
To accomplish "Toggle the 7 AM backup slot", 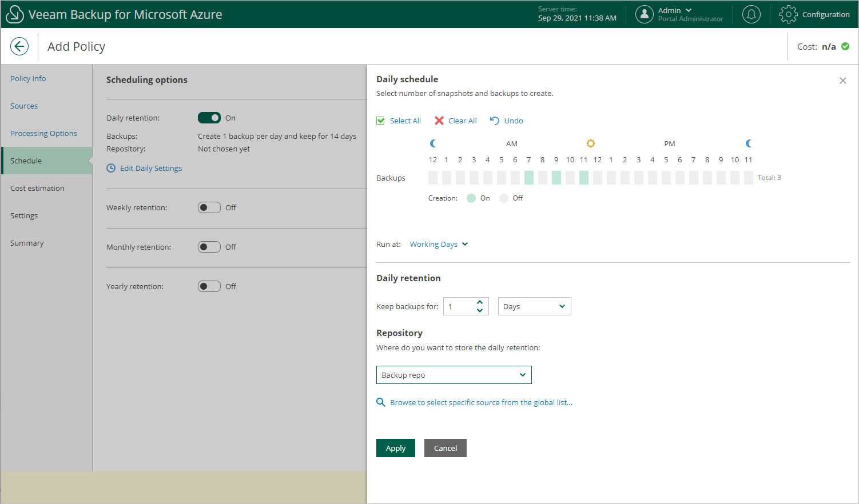I will point(529,178).
